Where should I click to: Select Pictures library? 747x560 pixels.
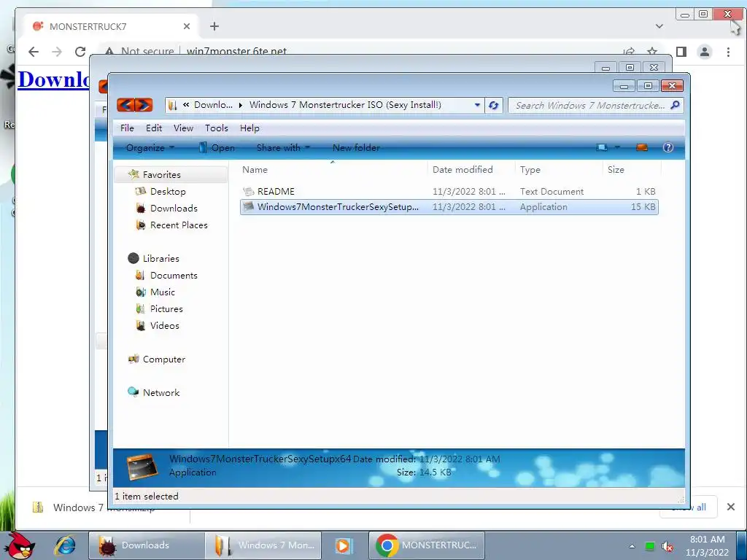pyautogui.click(x=166, y=308)
